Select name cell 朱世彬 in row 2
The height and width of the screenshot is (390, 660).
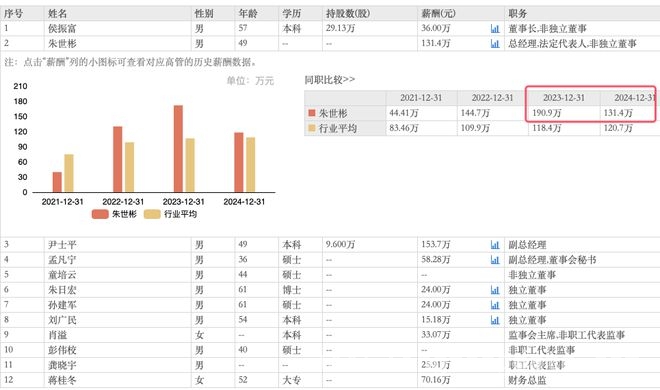pos(62,43)
